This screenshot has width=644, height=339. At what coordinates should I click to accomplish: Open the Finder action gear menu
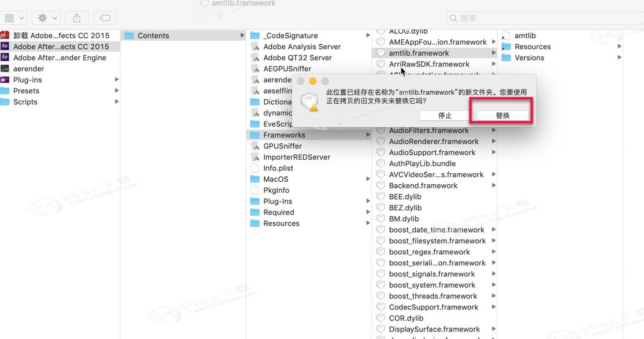coord(47,18)
